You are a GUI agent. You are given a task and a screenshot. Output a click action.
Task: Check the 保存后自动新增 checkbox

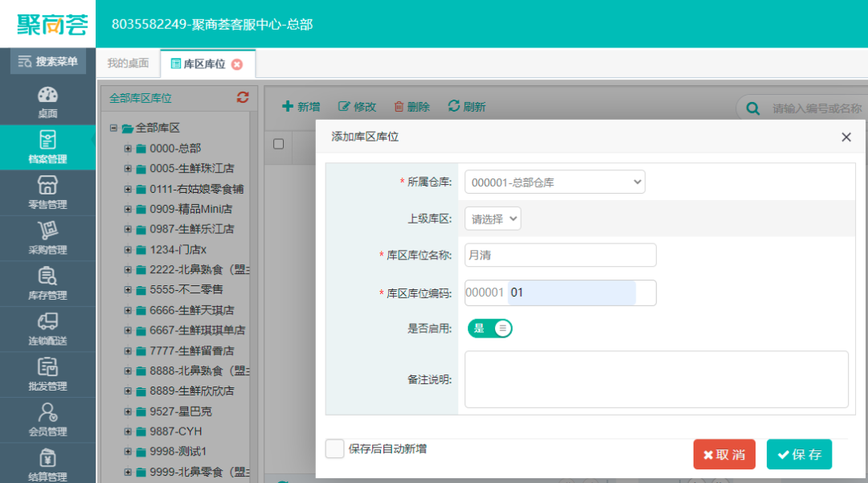point(334,448)
